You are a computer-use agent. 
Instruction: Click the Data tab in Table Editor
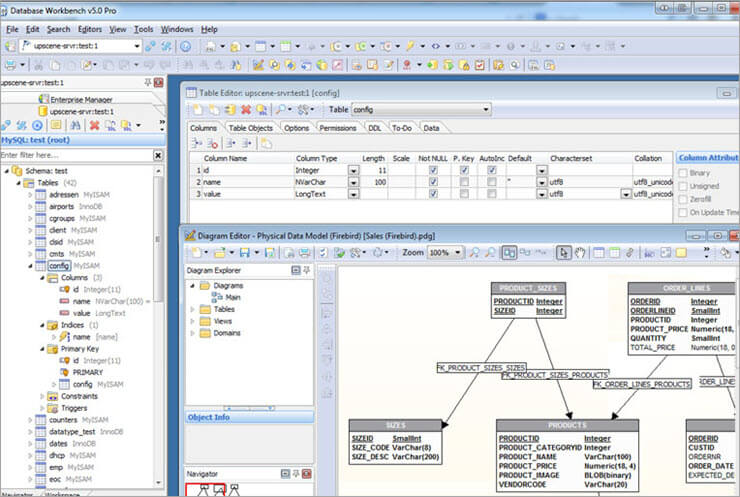[431, 128]
